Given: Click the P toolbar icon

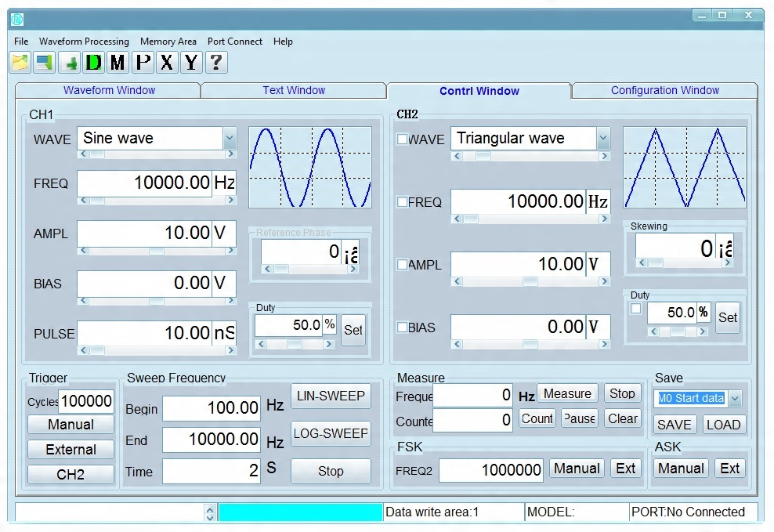Looking at the screenshot, I should pyautogui.click(x=143, y=63).
